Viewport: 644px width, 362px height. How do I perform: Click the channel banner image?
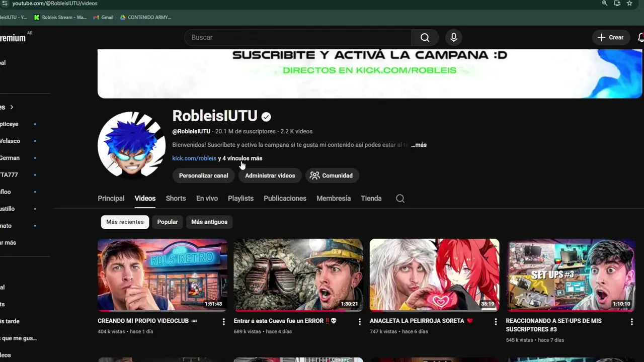(x=370, y=73)
